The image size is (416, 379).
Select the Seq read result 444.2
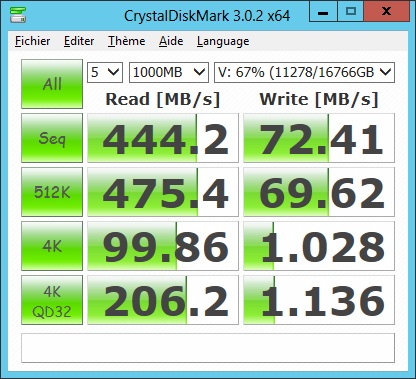163,138
